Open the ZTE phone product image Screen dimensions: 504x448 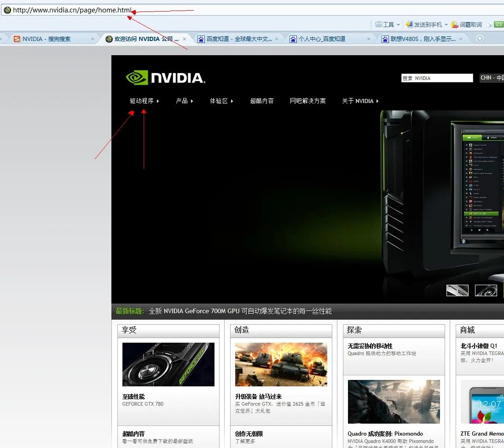click(x=482, y=402)
